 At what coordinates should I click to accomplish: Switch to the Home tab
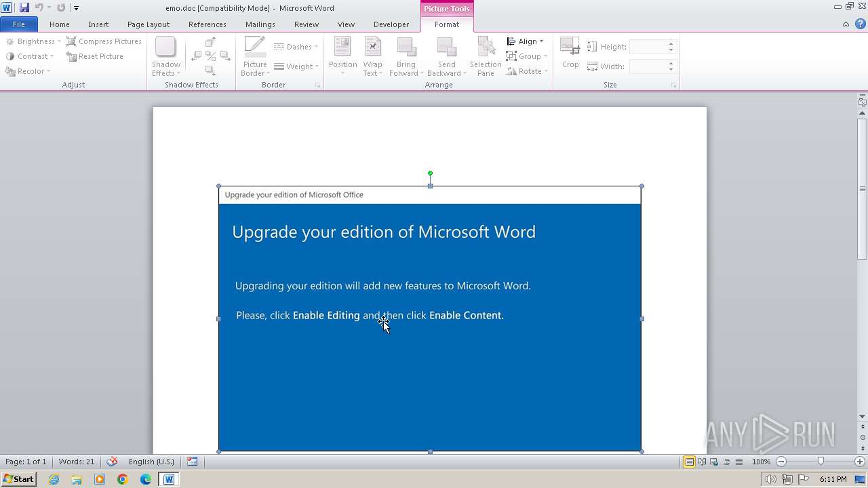pyautogui.click(x=59, y=24)
